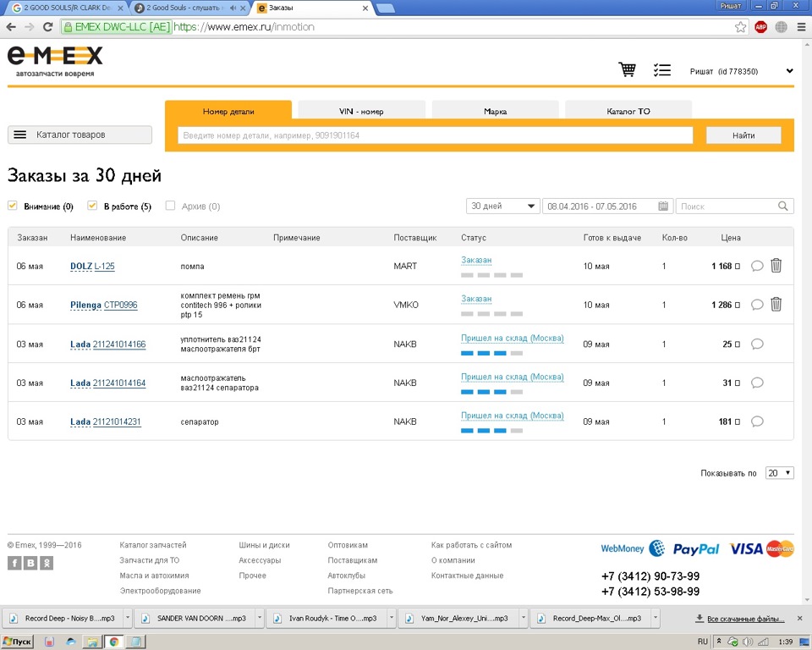Open Emex VKontakte page icon
Screen dimensions: 812x650
pos(30,563)
